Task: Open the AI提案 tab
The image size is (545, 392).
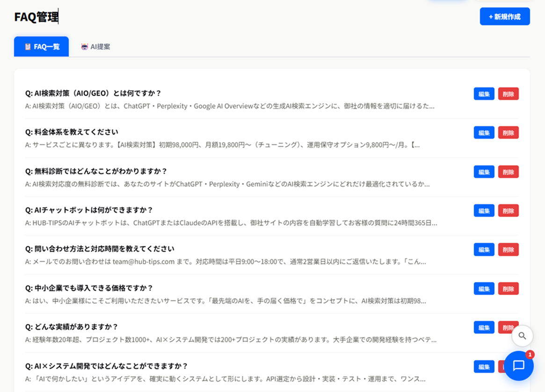Action: pos(95,47)
